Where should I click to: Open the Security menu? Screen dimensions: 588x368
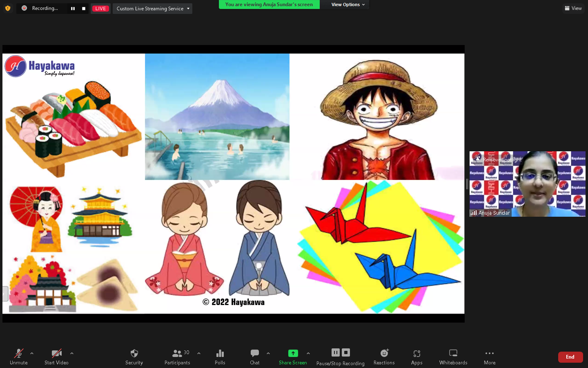click(x=134, y=357)
